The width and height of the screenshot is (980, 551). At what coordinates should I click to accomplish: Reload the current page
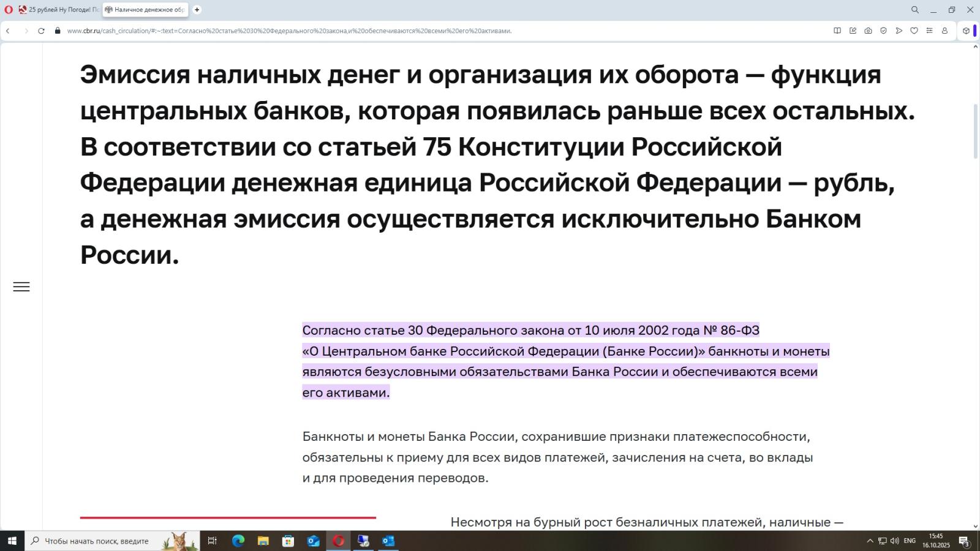coord(41,31)
